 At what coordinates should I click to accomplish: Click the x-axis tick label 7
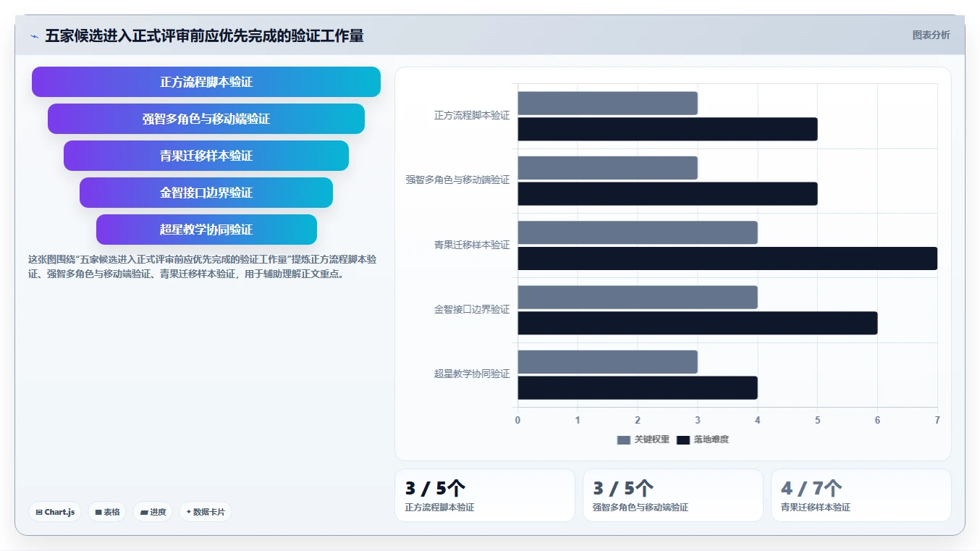[x=937, y=420]
